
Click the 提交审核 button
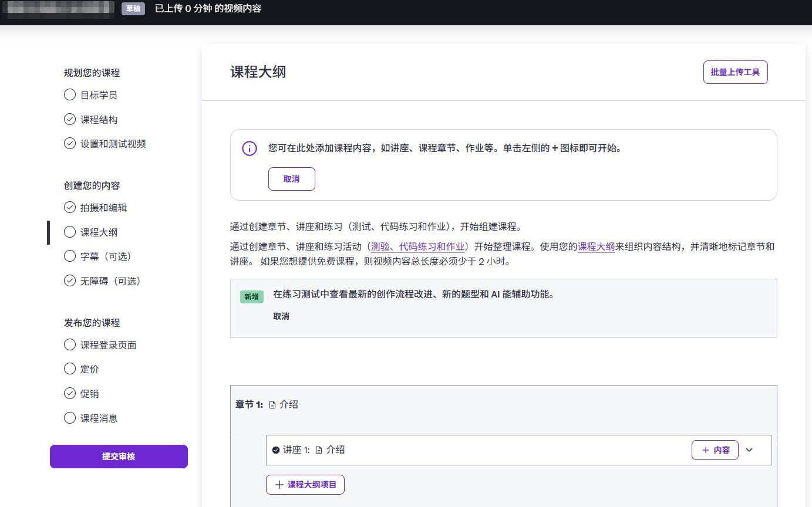click(x=119, y=457)
